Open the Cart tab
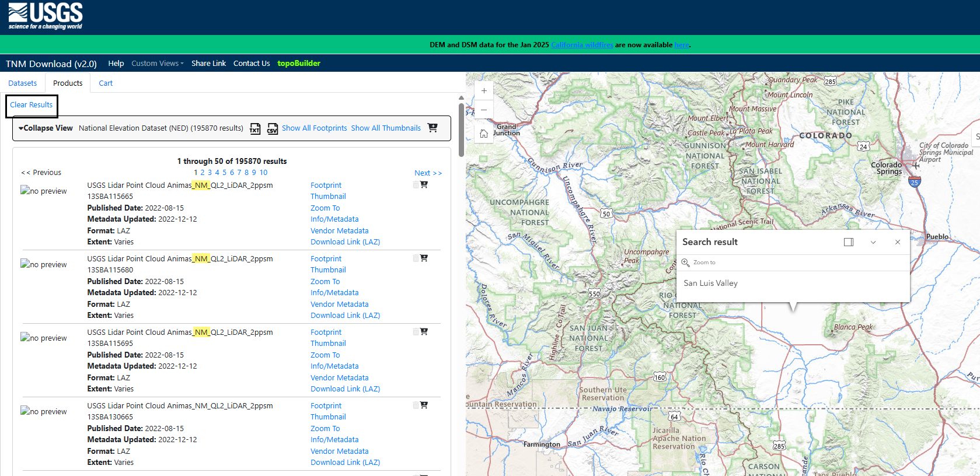The height and width of the screenshot is (476, 980). click(x=106, y=83)
